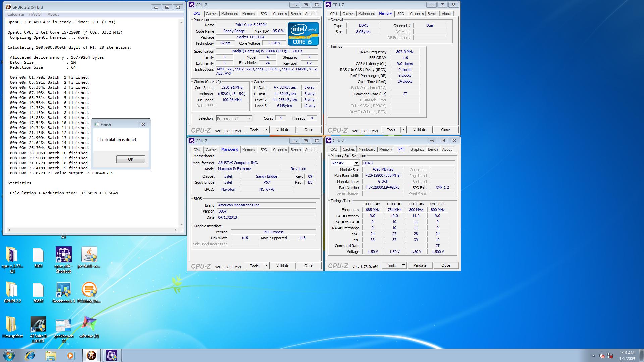Click Validate in the SPD window

(x=420, y=265)
